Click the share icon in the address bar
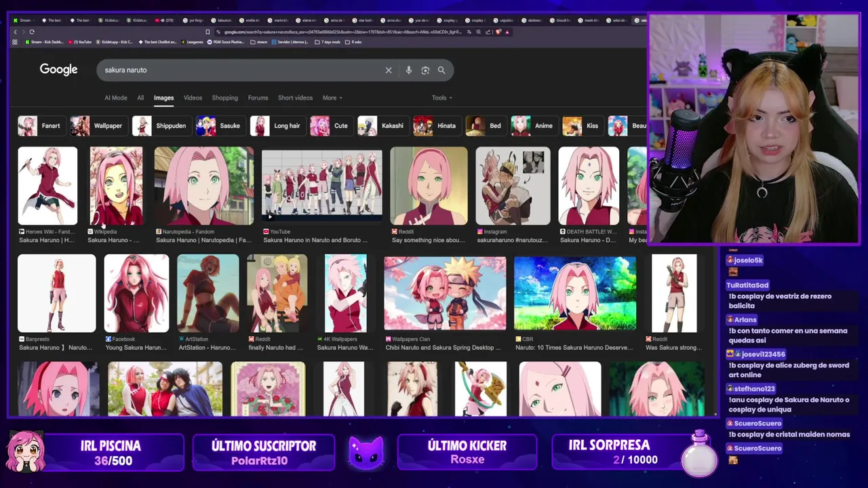The width and height of the screenshot is (868, 488). pyautogui.click(x=487, y=32)
